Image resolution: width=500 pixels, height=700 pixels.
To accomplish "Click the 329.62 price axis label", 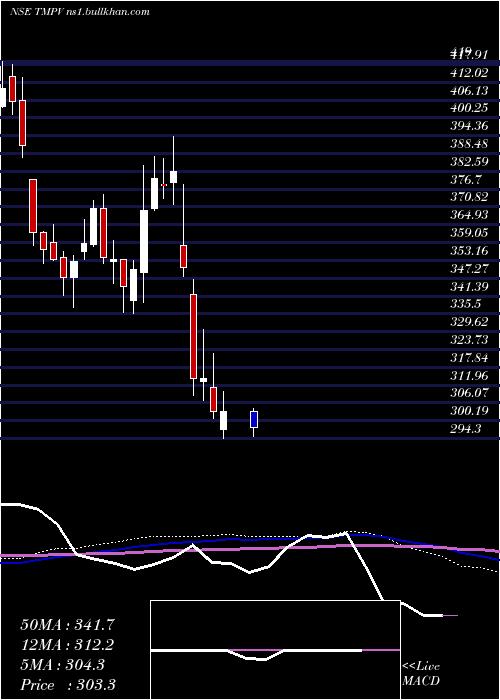I will coord(469,322).
